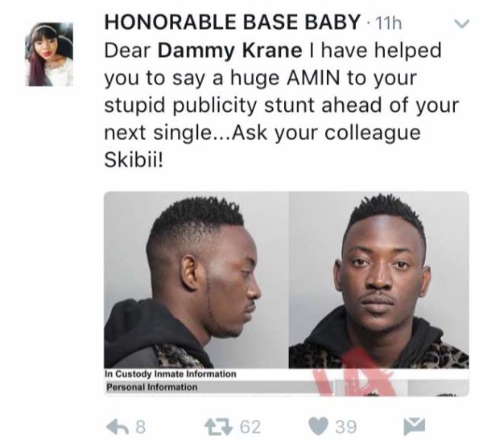The image size is (483, 448).
Task: Click the reply count showing 8
Action: [x=140, y=427]
